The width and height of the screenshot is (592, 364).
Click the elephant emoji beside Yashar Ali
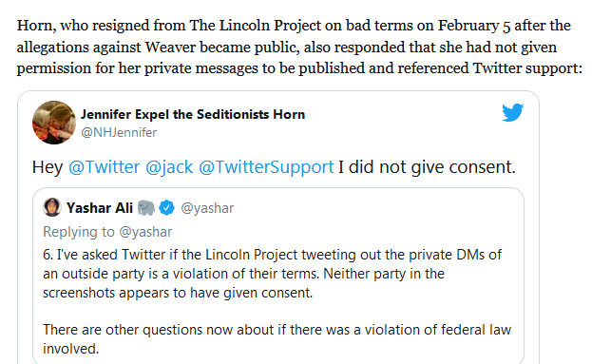pyautogui.click(x=146, y=208)
